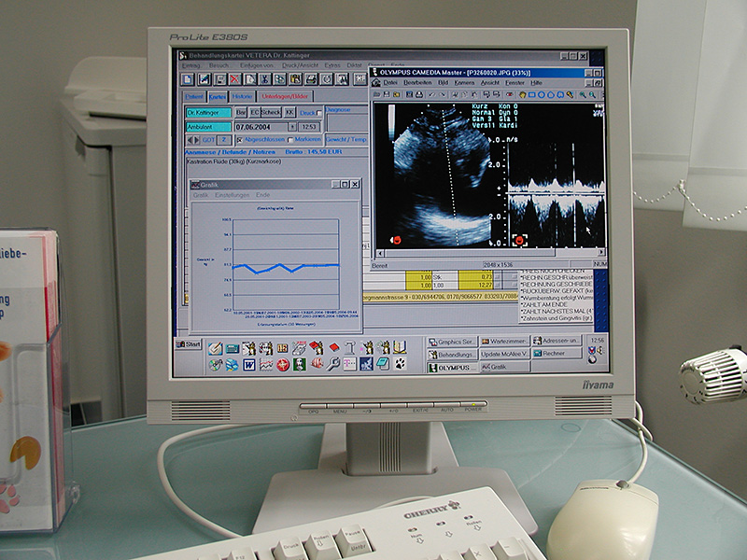Image resolution: width=747 pixels, height=560 pixels.
Task: Click the KK payment button
Action: tap(289, 112)
